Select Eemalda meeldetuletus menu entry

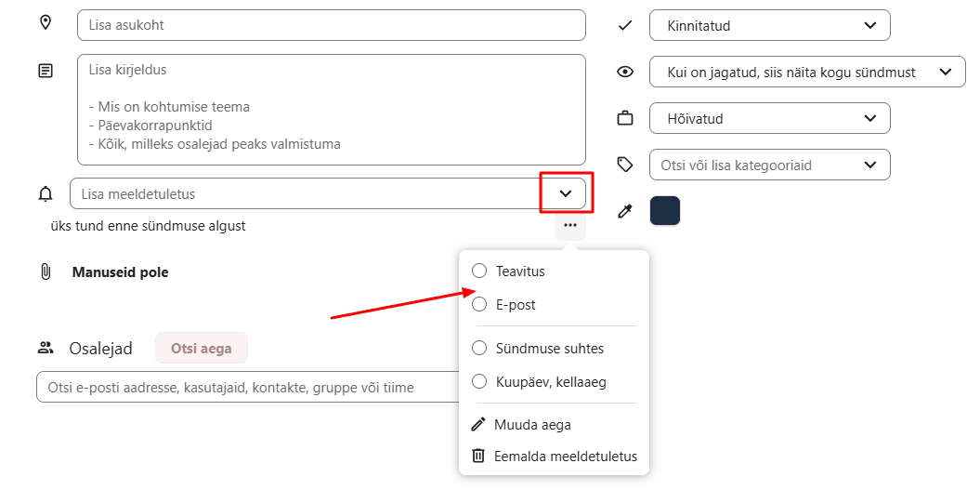pos(554,457)
